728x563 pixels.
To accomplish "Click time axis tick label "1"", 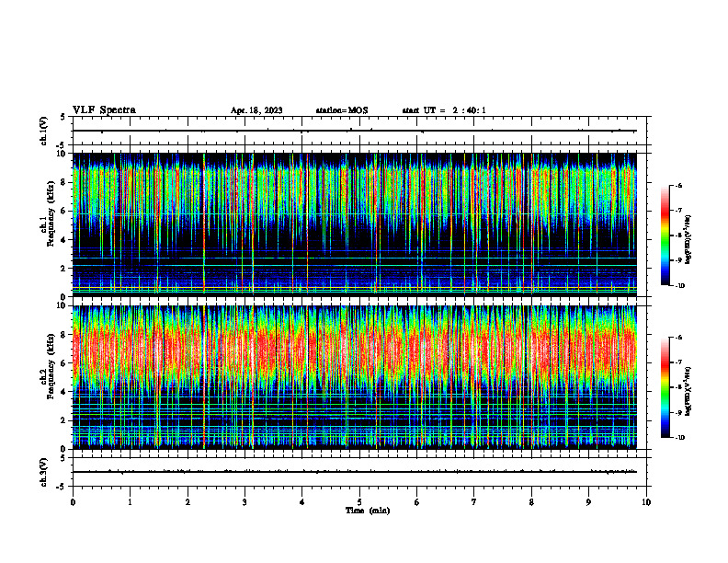I will pyautogui.click(x=130, y=502).
